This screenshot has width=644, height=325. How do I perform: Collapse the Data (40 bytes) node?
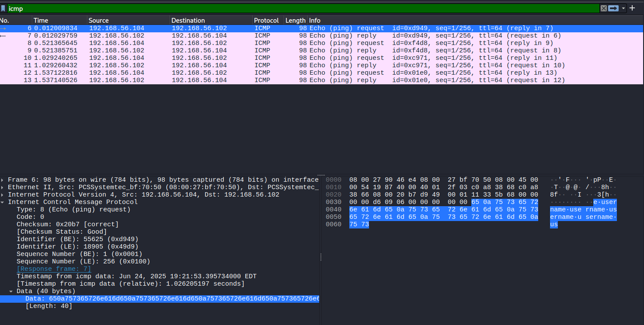pyautogui.click(x=11, y=291)
